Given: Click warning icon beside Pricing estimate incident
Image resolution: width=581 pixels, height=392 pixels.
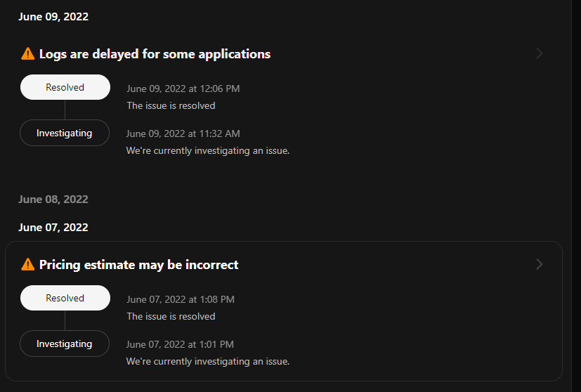Looking at the screenshot, I should click(x=28, y=265).
